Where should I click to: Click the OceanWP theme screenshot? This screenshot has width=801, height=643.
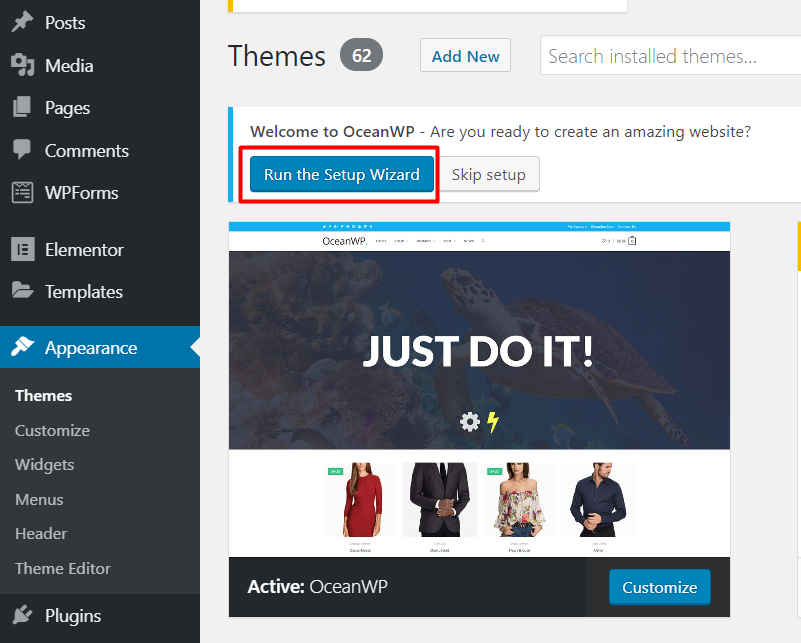tap(479, 389)
